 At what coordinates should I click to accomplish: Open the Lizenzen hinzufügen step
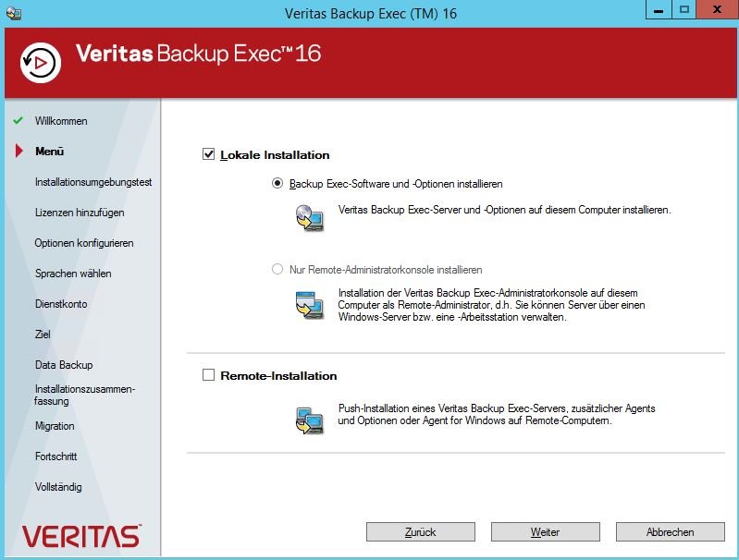click(x=80, y=213)
